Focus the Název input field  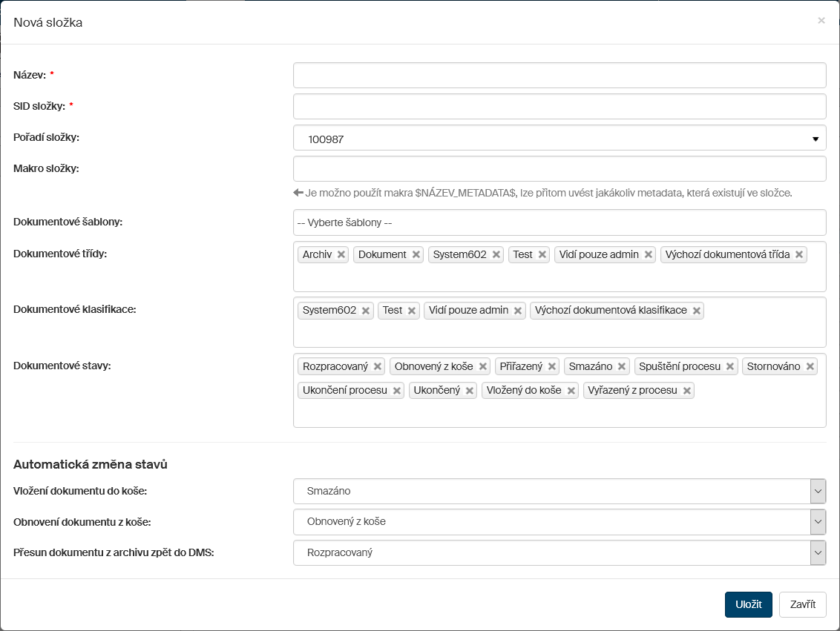(x=560, y=76)
